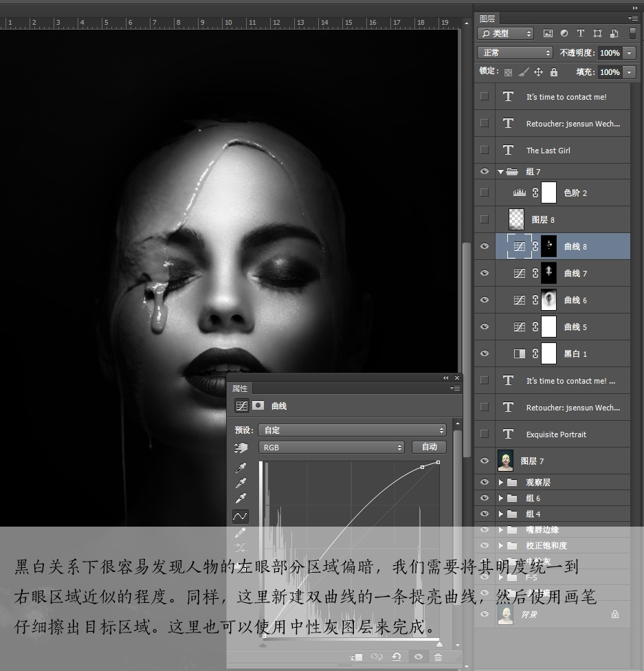Open the opacity slider dropdown arrow
This screenshot has width=644, height=671.
click(x=629, y=53)
